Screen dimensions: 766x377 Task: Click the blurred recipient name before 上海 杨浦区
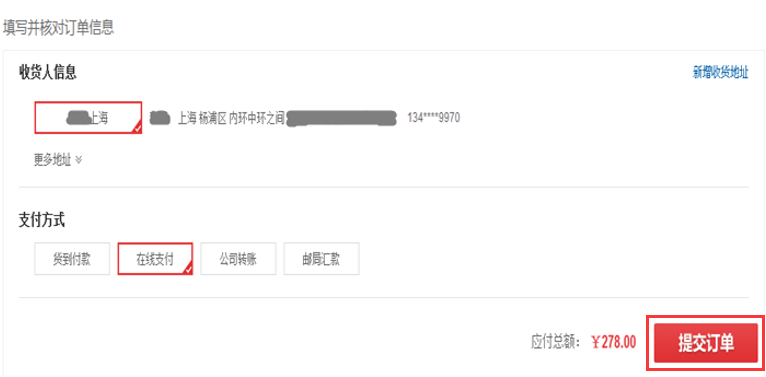(x=160, y=118)
